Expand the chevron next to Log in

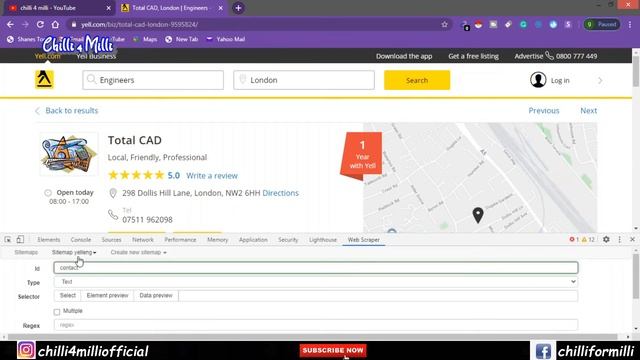tap(600, 80)
